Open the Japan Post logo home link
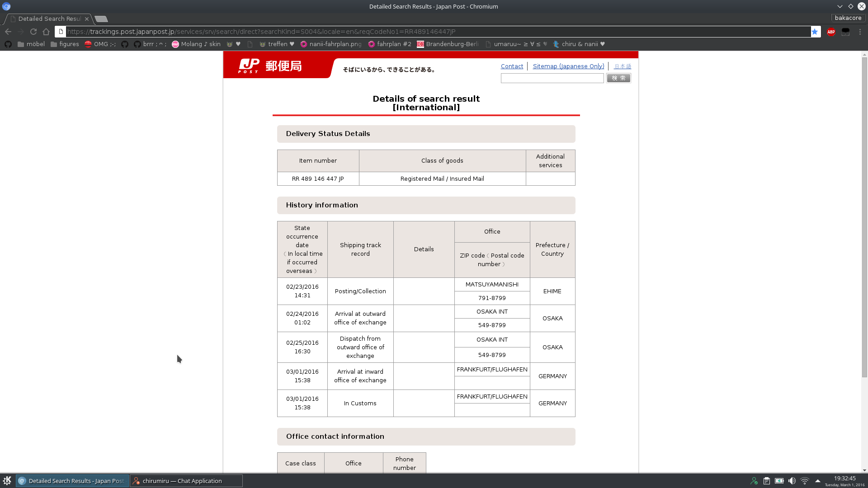Screen dimensions: 868x488 coord(270,66)
